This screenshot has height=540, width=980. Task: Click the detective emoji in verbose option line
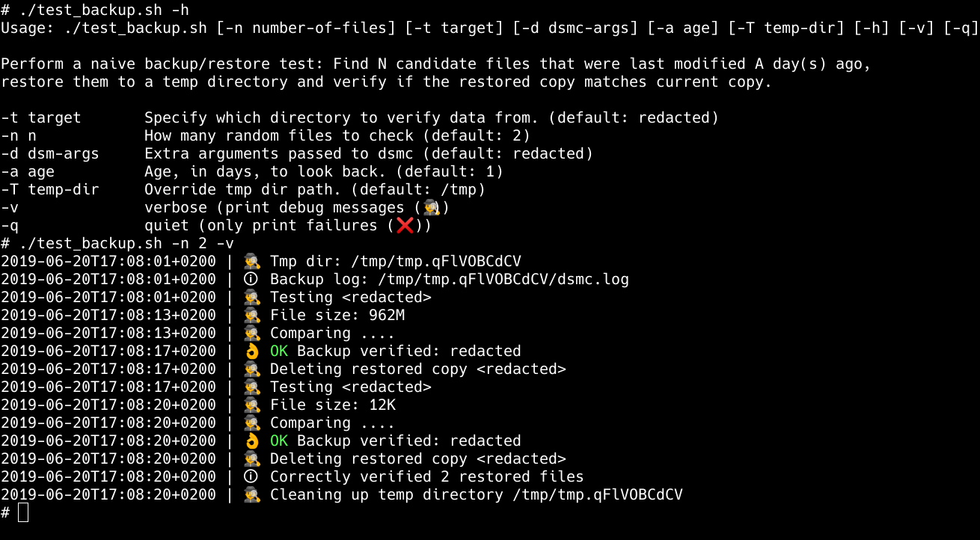click(x=432, y=207)
